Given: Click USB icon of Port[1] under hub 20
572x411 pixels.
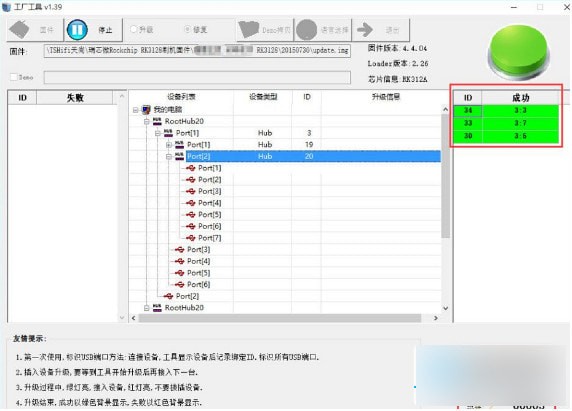Looking at the screenshot, I should pyautogui.click(x=191, y=168).
